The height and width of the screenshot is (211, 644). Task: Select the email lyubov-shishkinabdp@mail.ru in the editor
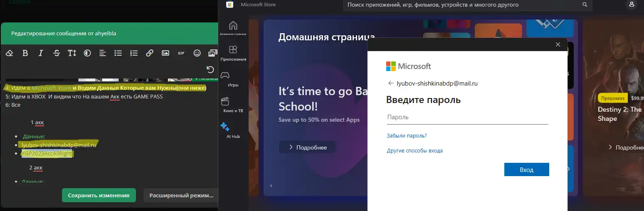pos(59,145)
